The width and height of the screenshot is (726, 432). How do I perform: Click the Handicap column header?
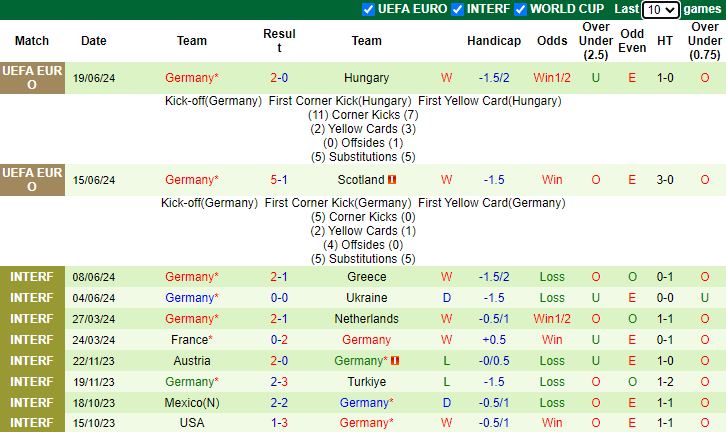click(x=494, y=41)
